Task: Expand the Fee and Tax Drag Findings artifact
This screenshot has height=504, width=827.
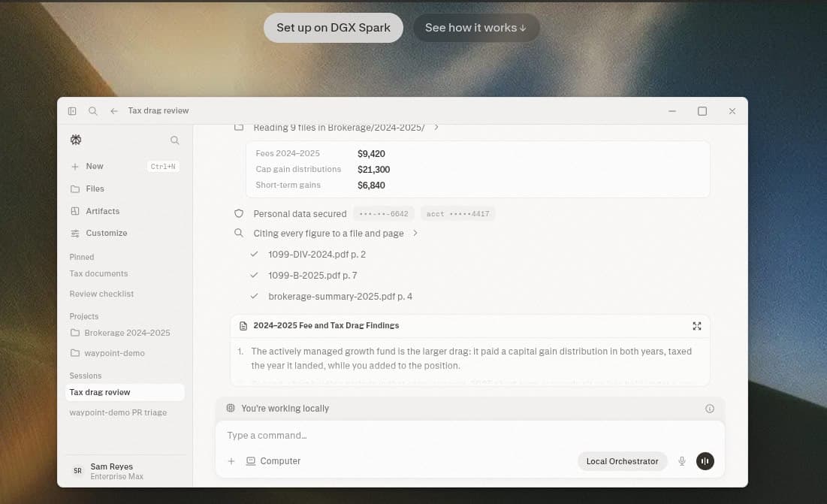Action: click(x=697, y=326)
